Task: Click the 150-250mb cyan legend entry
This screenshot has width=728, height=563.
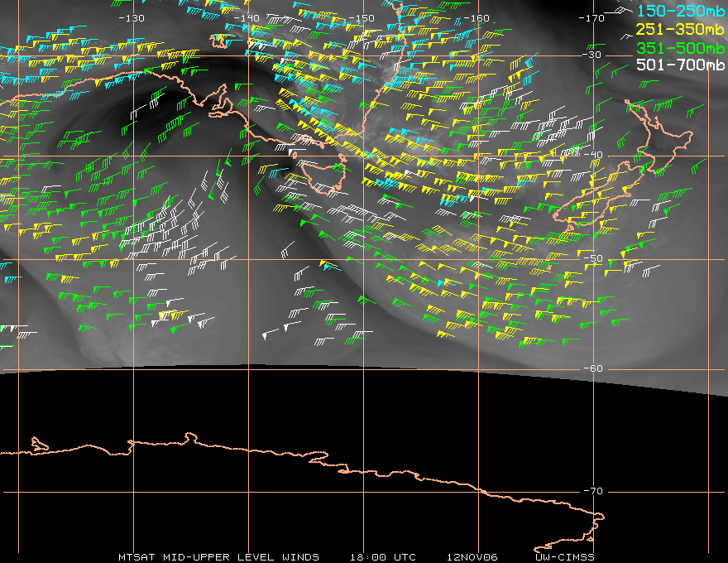Action: 680,11
